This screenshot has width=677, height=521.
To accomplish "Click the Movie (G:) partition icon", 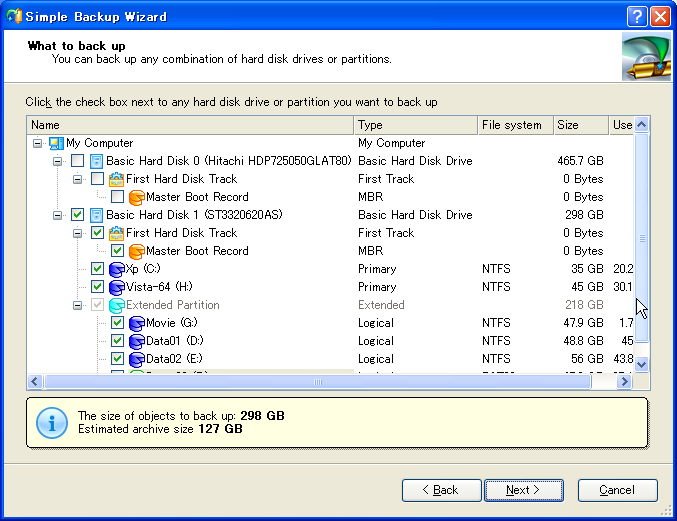I will (136, 323).
